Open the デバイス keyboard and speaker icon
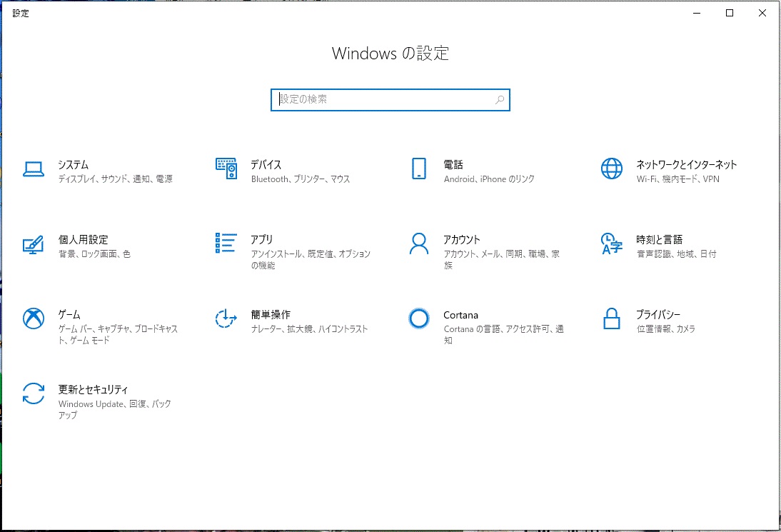This screenshot has height=532, width=781. (x=226, y=169)
